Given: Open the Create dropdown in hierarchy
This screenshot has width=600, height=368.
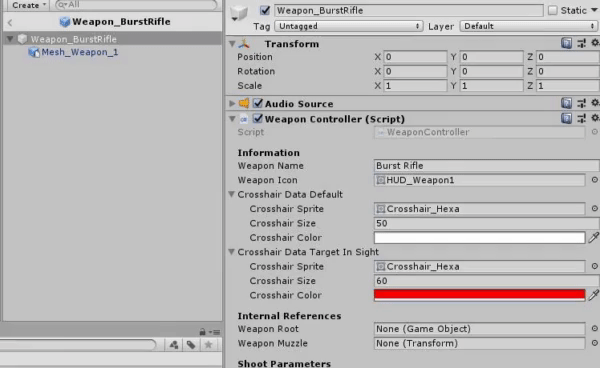Looking at the screenshot, I should coord(29,5).
